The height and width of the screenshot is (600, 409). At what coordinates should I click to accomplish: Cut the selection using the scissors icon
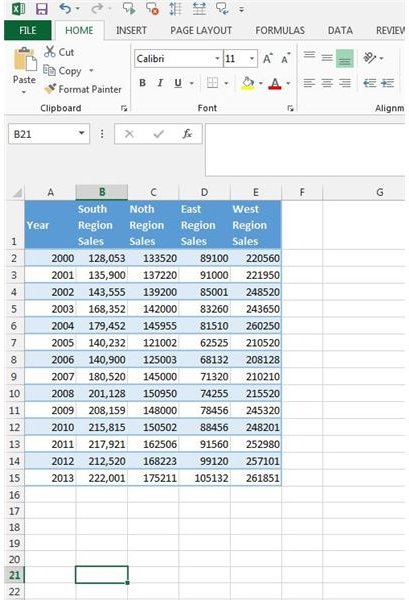click(x=50, y=52)
